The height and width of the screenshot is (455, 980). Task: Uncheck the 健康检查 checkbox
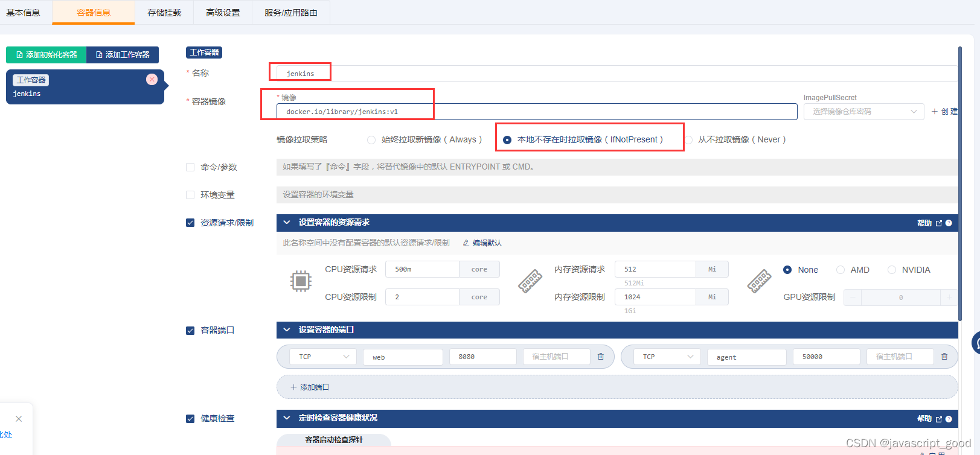click(190, 418)
